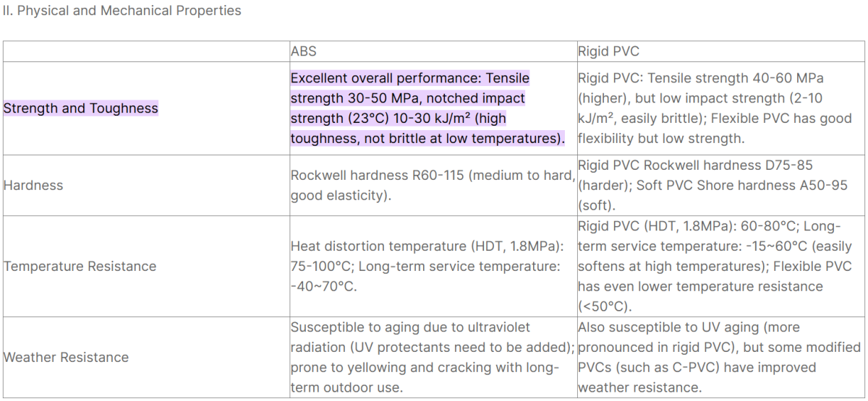Click the ABS Rockwell hardness R60-115 cell
Viewport: 868px width, 401px height.
click(x=432, y=186)
